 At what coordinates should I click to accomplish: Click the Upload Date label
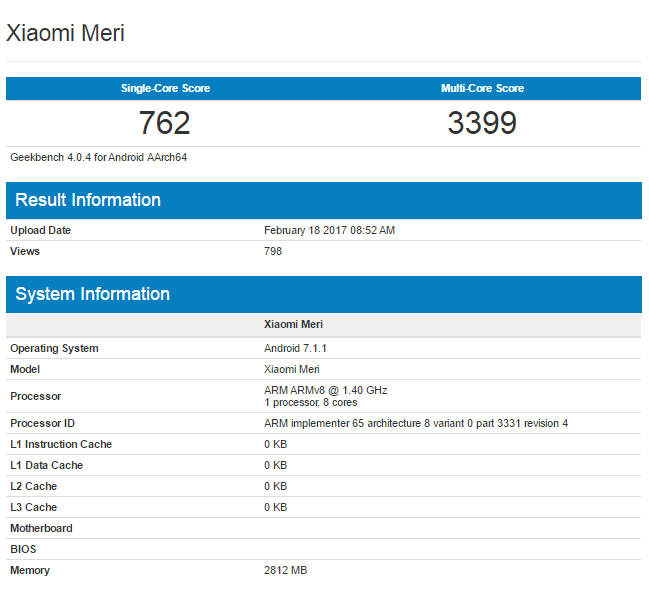click(x=41, y=230)
